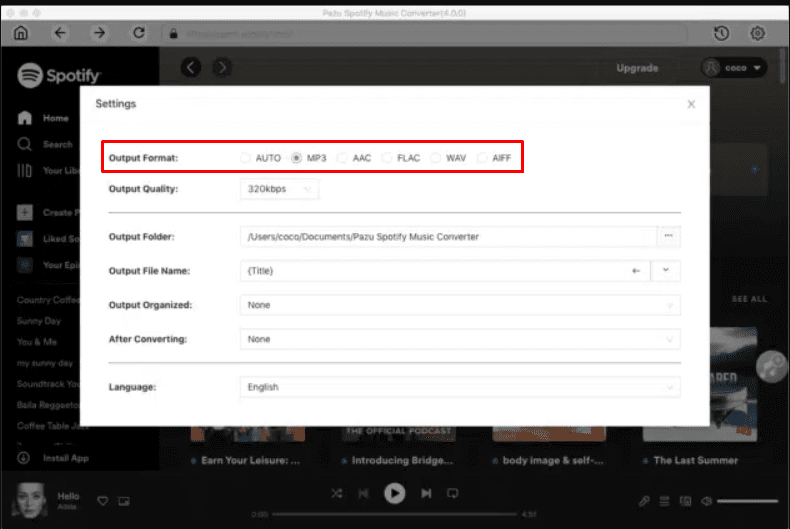Like the song Hello with heart icon
790x529 pixels.
pos(103,501)
